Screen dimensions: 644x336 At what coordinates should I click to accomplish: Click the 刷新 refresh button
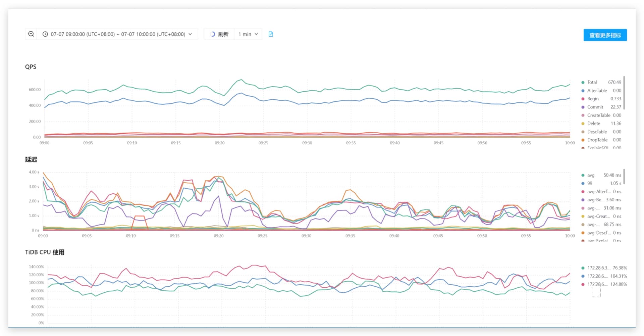coord(223,34)
